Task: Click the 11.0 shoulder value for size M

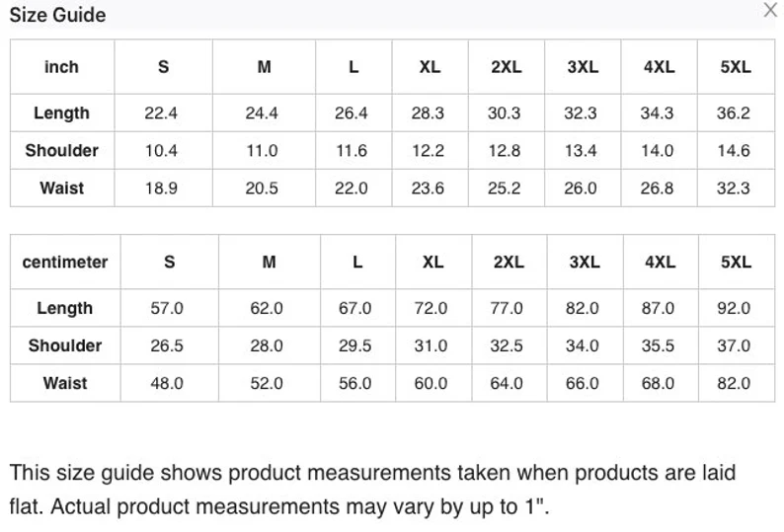Action: coord(262,151)
